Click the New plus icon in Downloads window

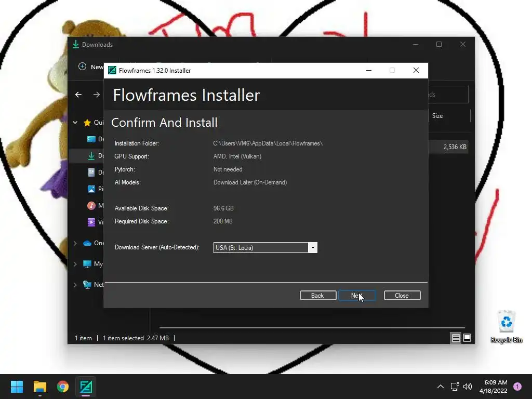pos(82,66)
